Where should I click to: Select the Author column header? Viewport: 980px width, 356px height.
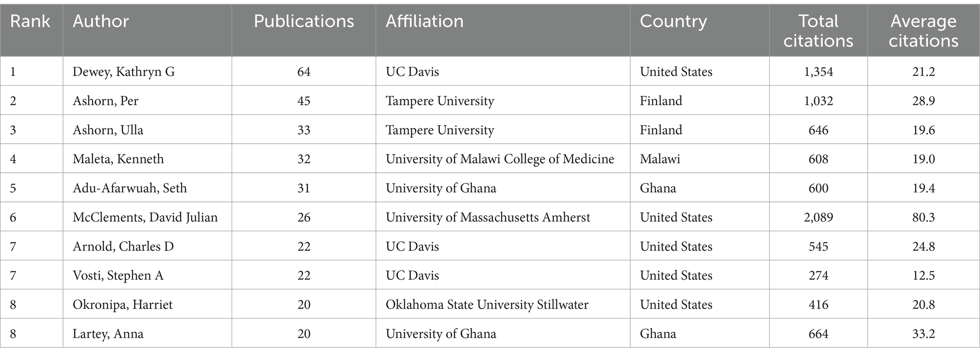100,21
